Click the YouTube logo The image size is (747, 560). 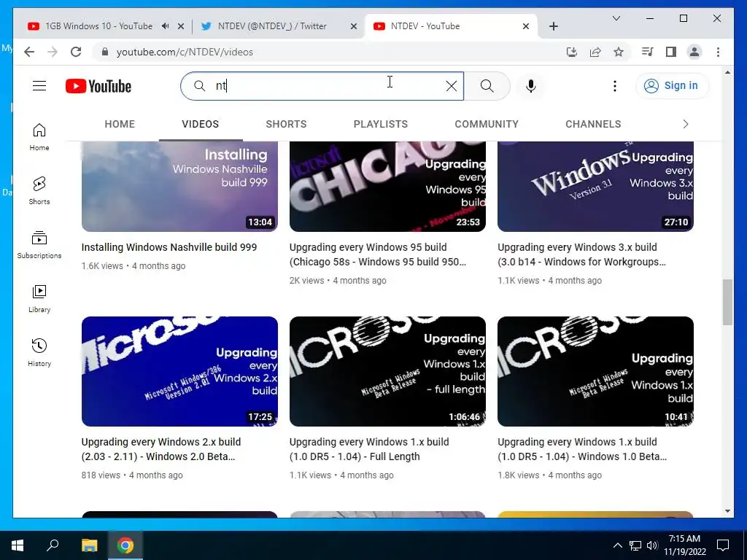pos(98,86)
